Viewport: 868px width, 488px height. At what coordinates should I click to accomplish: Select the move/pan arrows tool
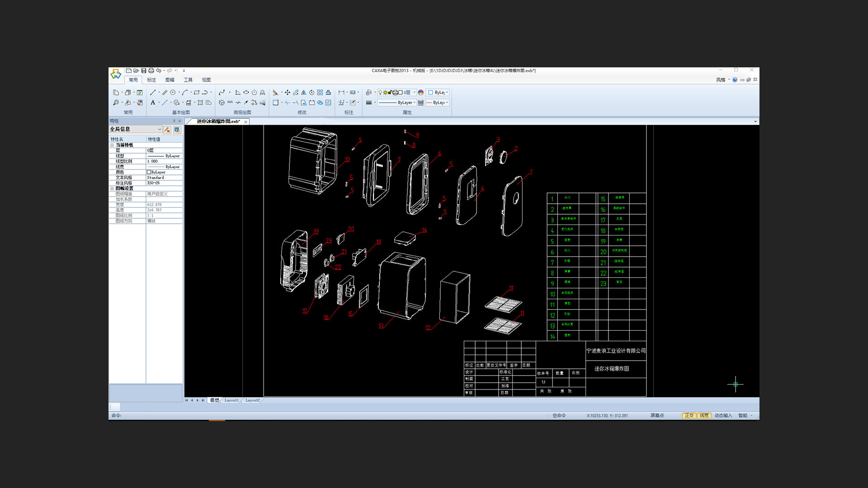tap(288, 92)
